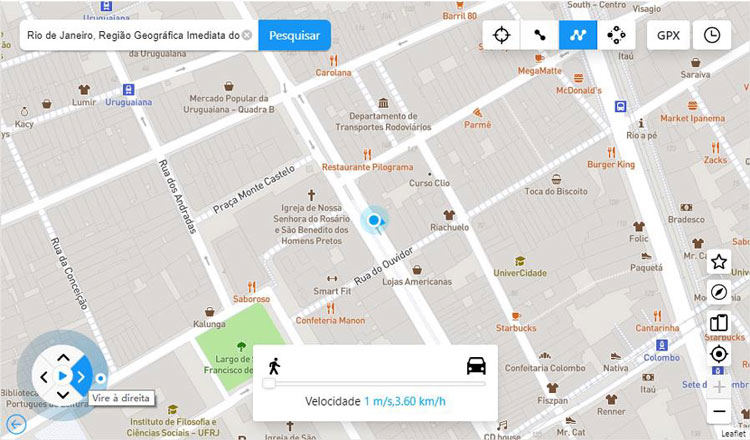The width and height of the screenshot is (750, 440).
Task: Open favorites with the star icon
Action: [x=719, y=262]
